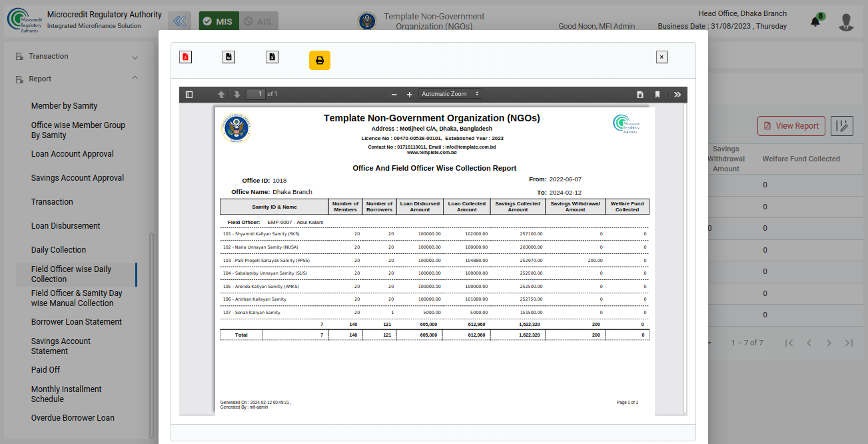868x444 pixels.
Task: Open Savings Account Approval report
Action: 77,178
